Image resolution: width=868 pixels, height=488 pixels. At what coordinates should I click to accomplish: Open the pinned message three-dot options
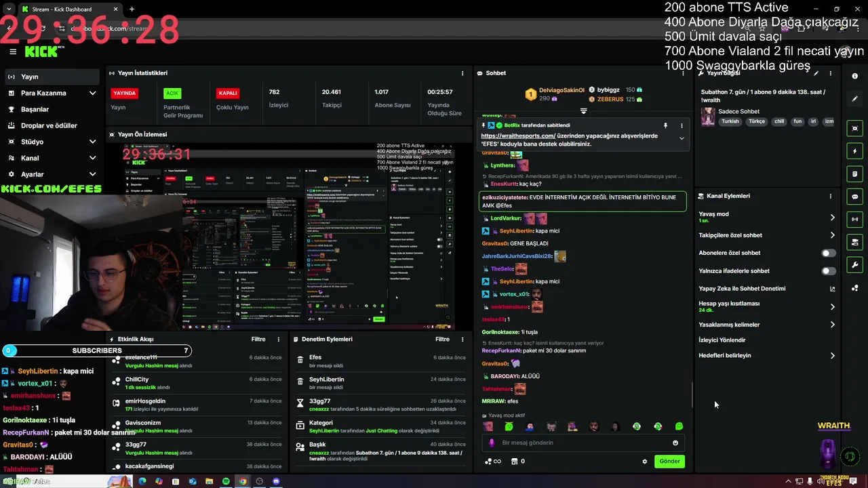coord(682,125)
